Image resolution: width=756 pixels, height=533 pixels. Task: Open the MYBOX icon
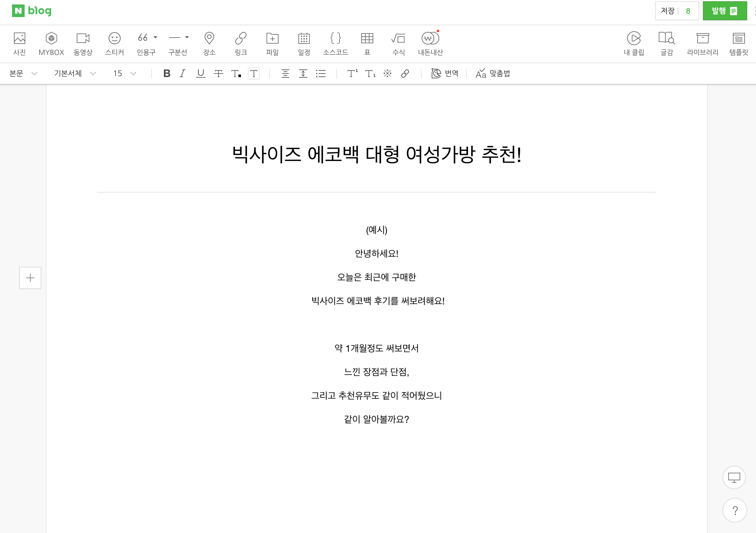pos(51,39)
